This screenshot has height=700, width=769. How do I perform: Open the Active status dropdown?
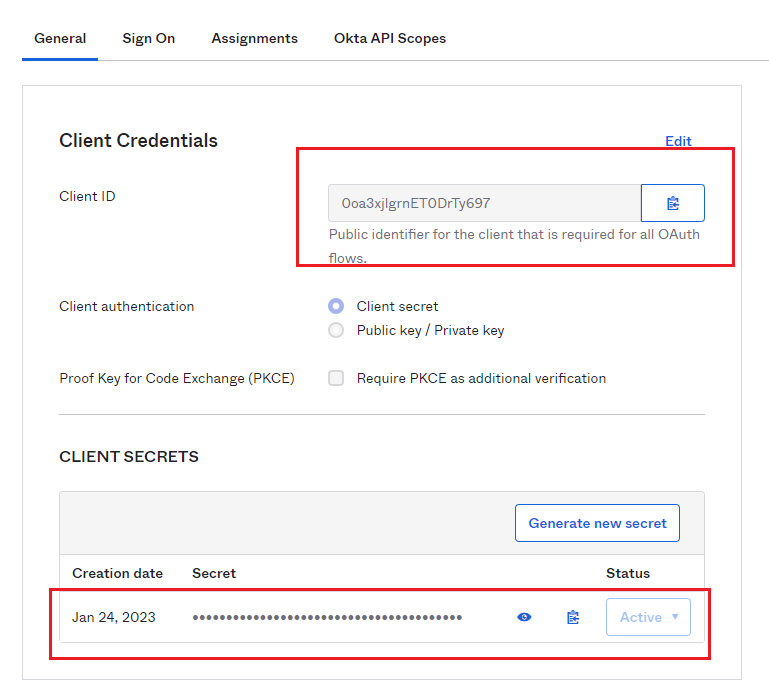[648, 617]
